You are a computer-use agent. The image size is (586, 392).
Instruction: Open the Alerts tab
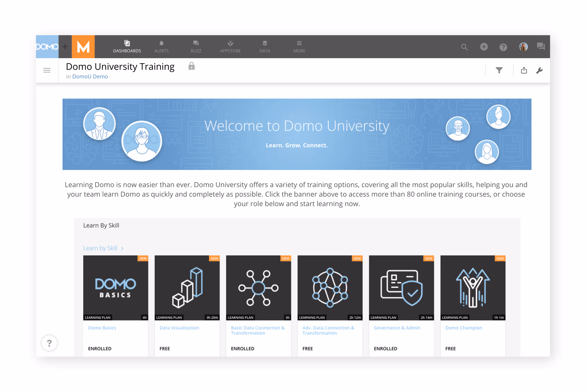click(x=161, y=47)
